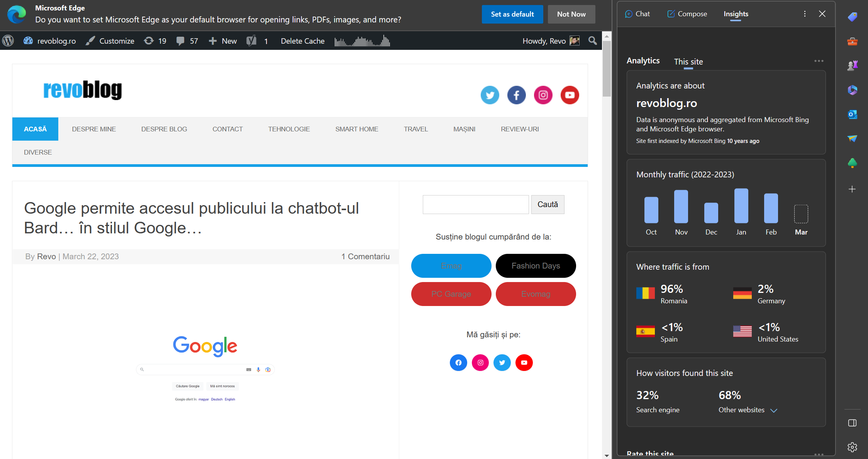Click the Google homepage article image
The height and width of the screenshot is (459, 868).
(x=205, y=368)
